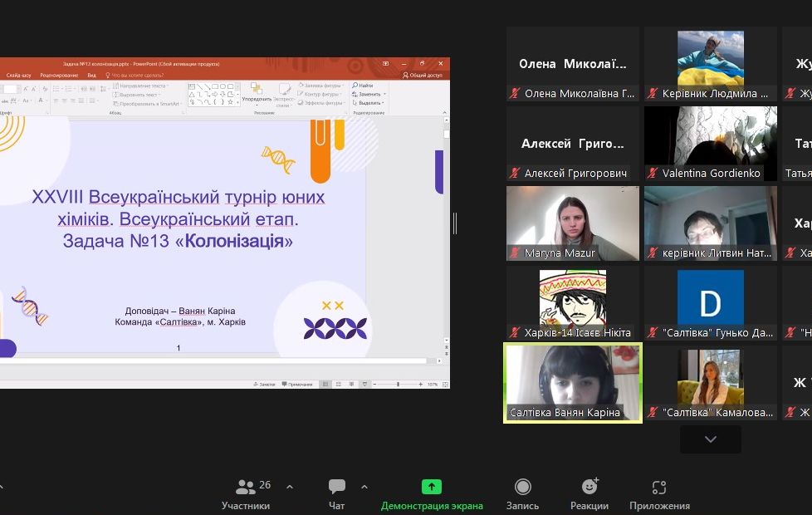Image resolution: width=812 pixels, height=515 pixels.
Task: Open Приложения apps in Zoom
Action: tap(659, 493)
